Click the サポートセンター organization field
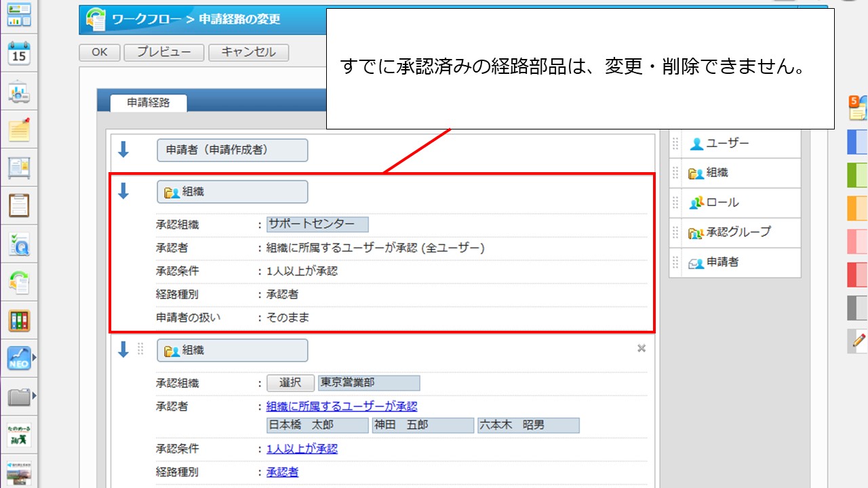The height and width of the screenshot is (488, 868). pyautogui.click(x=318, y=224)
